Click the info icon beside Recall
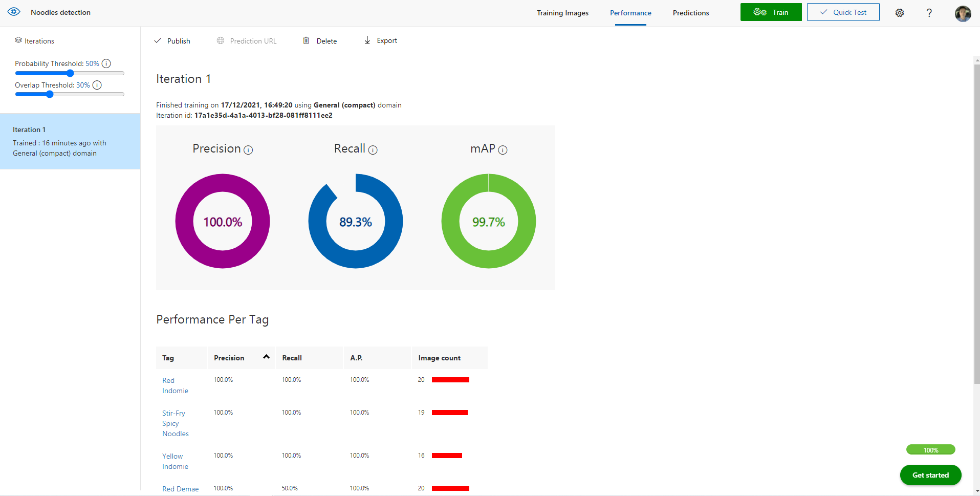Screen dimensions: 980x496 pyautogui.click(x=373, y=150)
